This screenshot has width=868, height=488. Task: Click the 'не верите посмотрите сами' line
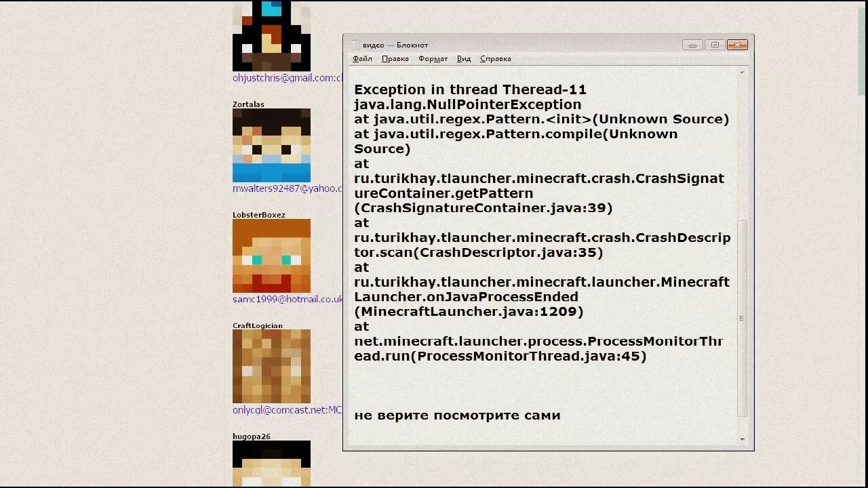pyautogui.click(x=457, y=415)
